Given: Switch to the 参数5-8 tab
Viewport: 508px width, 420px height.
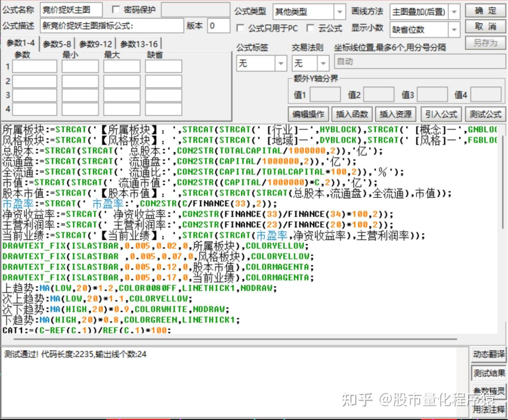Looking at the screenshot, I should click(x=57, y=44).
